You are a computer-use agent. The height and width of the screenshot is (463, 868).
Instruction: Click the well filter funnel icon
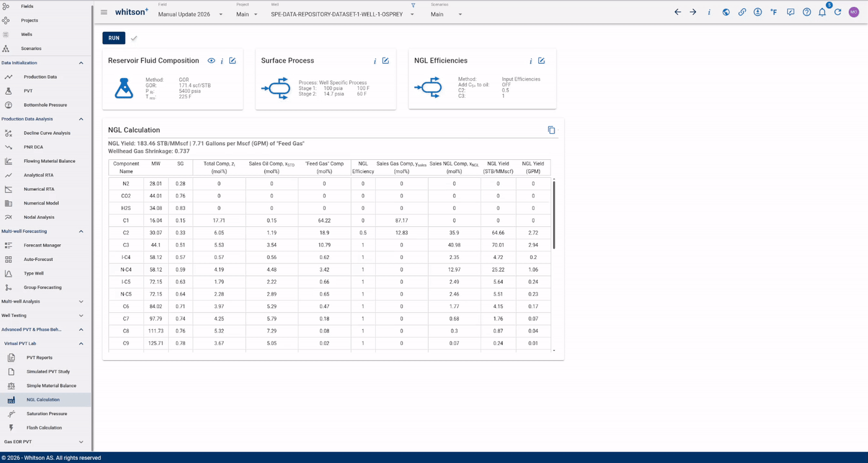413,6
